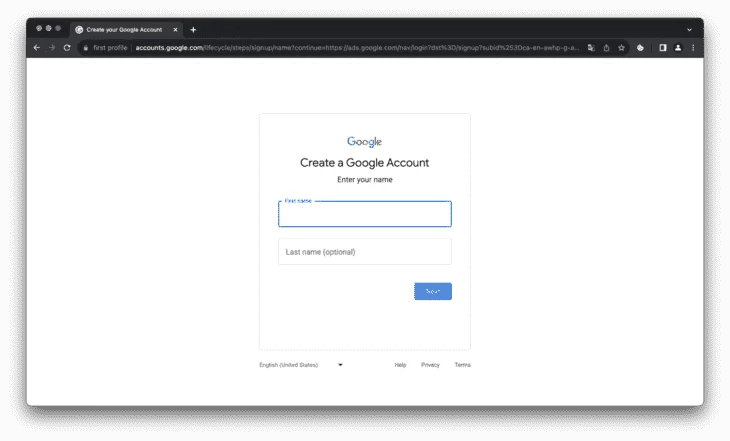Reload the current page
Viewport: 730px width, 441px height.
[67, 47]
